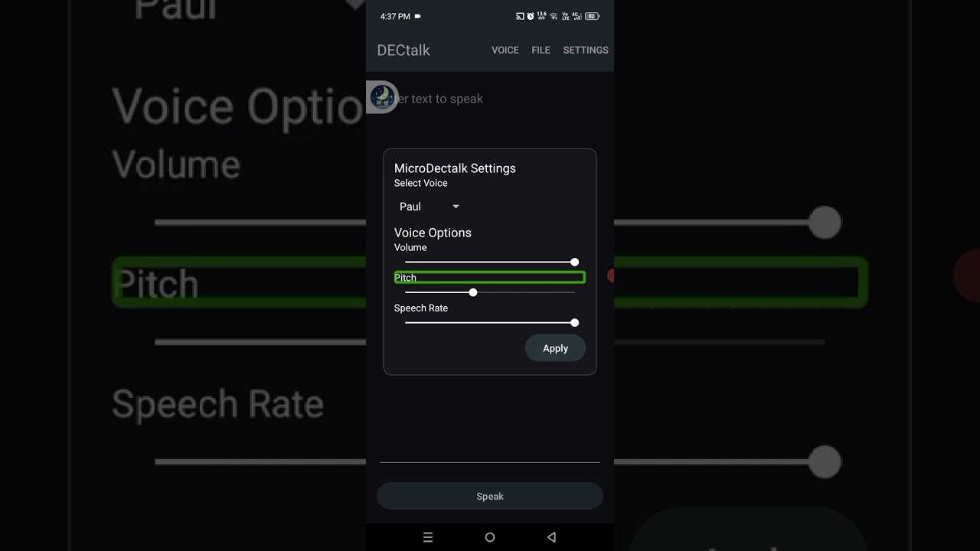Image resolution: width=980 pixels, height=551 pixels.
Task: Tap the Speech Rate label
Action: pyautogui.click(x=421, y=308)
